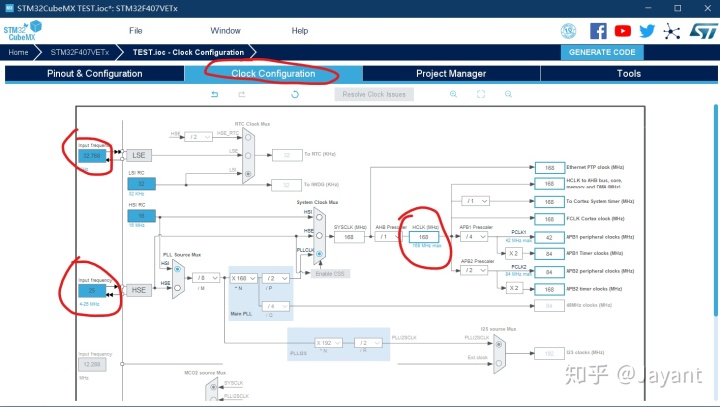Open the PLLI2S /R divider dropdown
720x407 pixels.
[x=368, y=343]
